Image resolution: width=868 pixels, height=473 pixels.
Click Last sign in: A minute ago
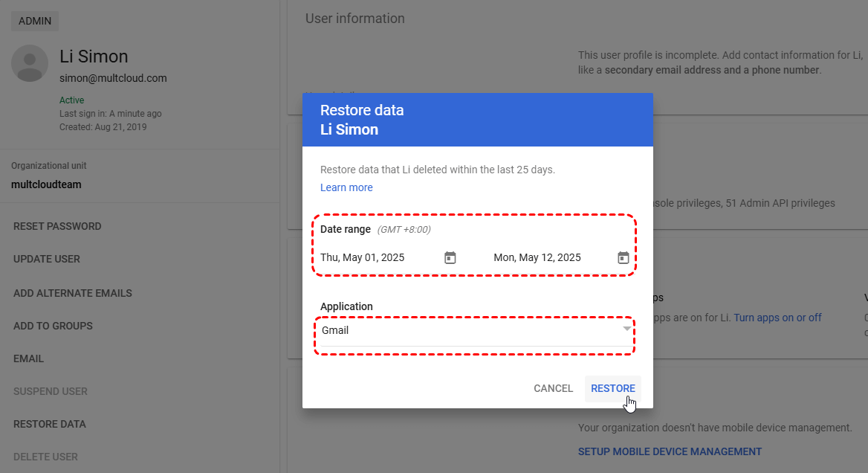[x=111, y=114]
